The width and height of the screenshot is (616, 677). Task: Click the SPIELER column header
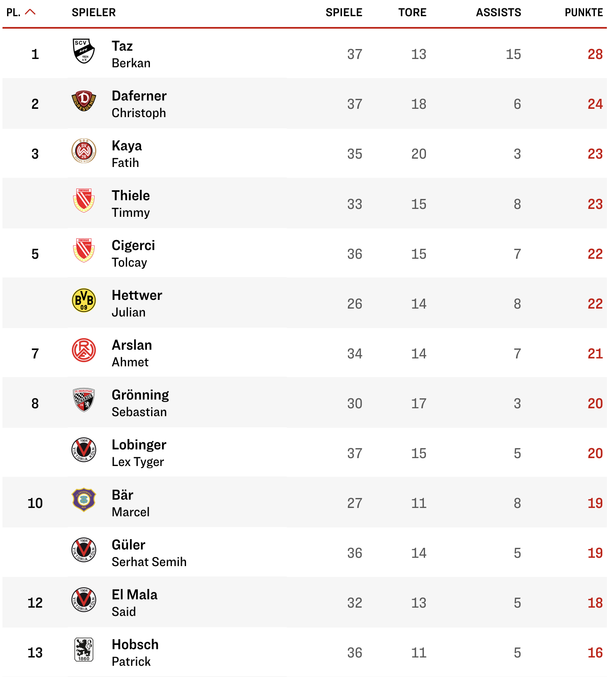(x=93, y=12)
